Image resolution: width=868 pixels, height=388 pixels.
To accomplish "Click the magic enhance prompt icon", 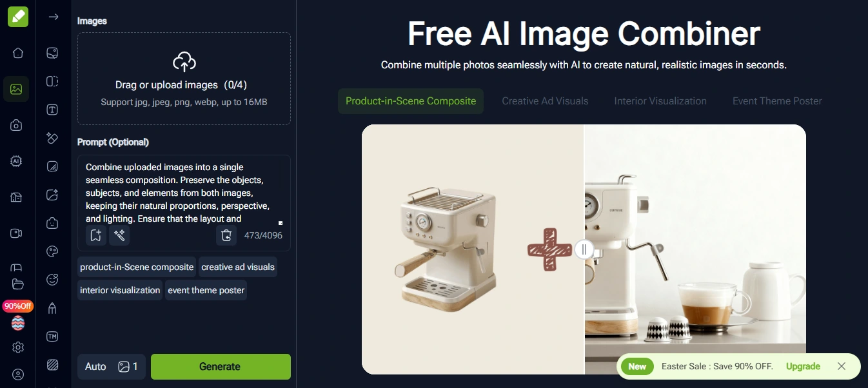I will point(119,235).
